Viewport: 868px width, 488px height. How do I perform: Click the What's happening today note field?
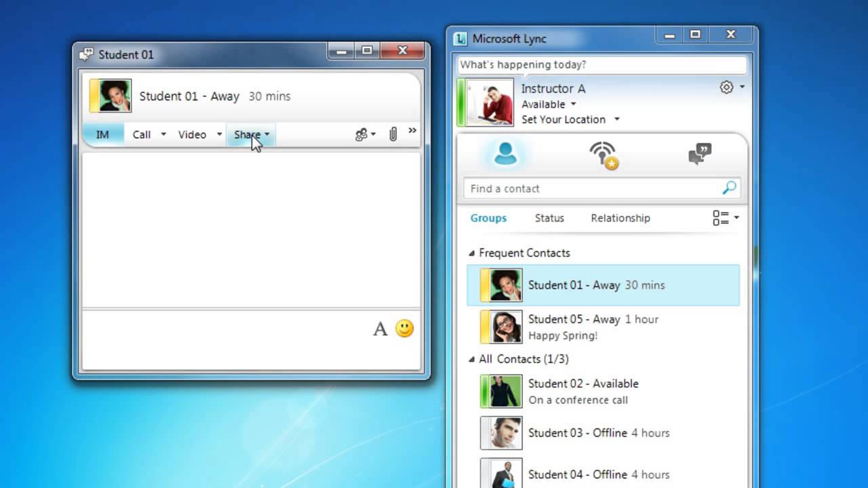pyautogui.click(x=602, y=64)
